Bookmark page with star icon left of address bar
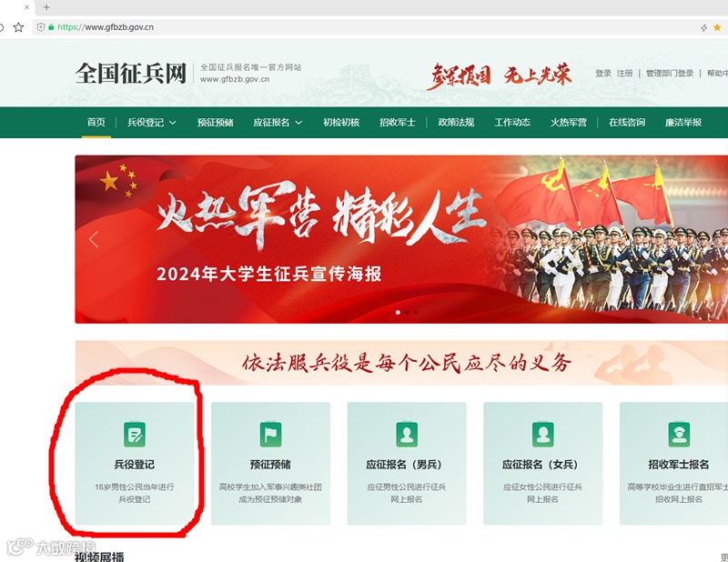728x562 pixels. [18, 27]
